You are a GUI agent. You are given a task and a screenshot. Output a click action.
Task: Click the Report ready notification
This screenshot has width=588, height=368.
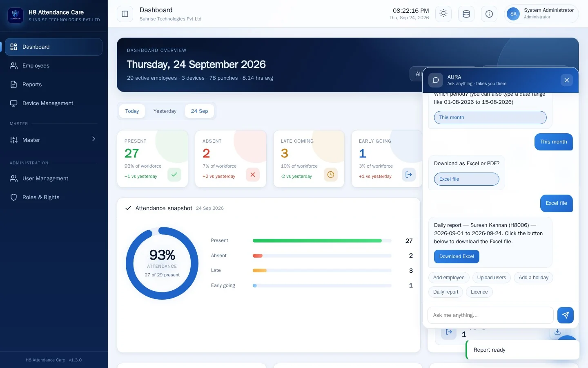coord(523,350)
